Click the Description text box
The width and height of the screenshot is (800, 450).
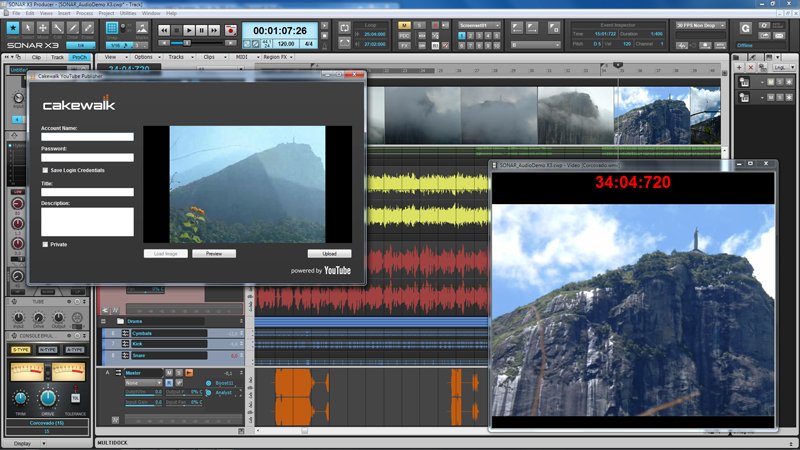click(x=87, y=221)
